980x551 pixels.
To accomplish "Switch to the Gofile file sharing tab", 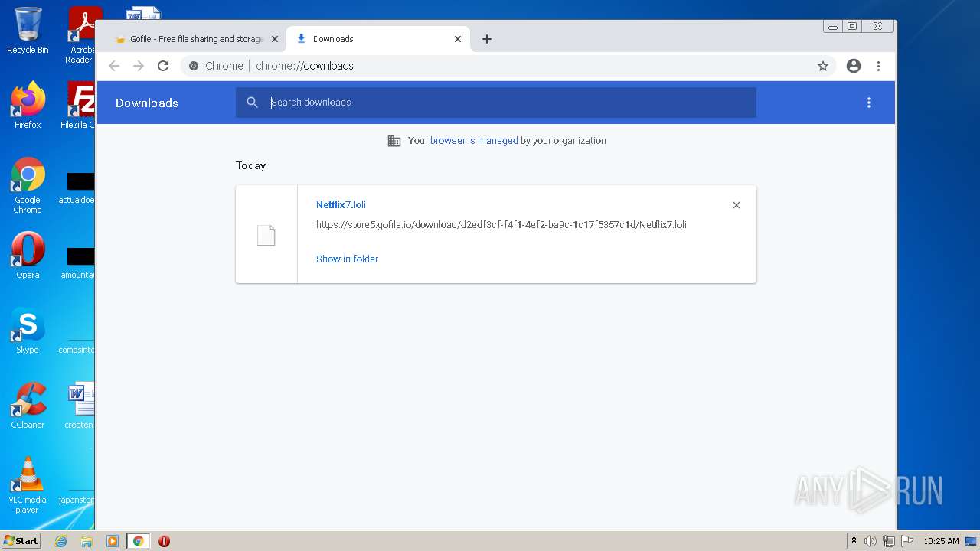I will pos(197,39).
